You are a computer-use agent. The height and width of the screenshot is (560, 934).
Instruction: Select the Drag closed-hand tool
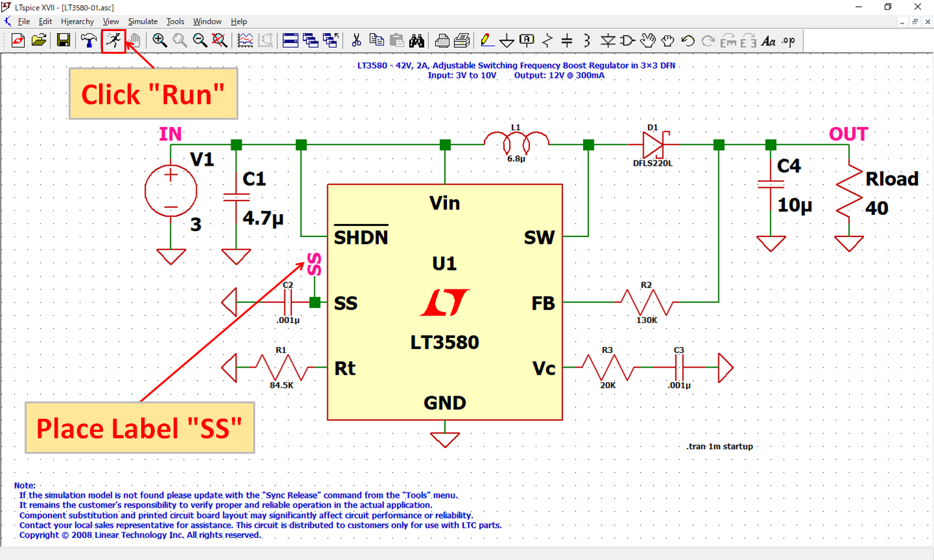coord(668,41)
